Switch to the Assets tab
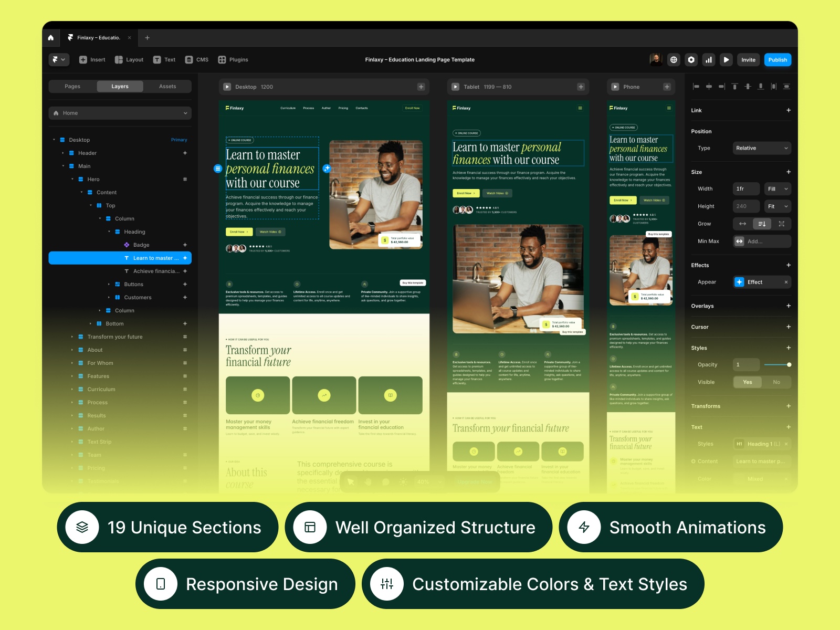 coord(167,86)
